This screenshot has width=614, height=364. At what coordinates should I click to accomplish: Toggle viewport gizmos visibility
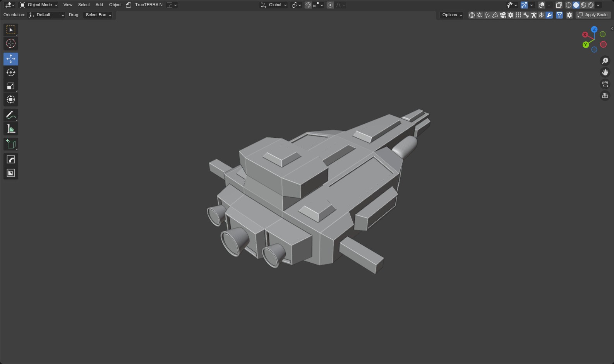(x=524, y=5)
